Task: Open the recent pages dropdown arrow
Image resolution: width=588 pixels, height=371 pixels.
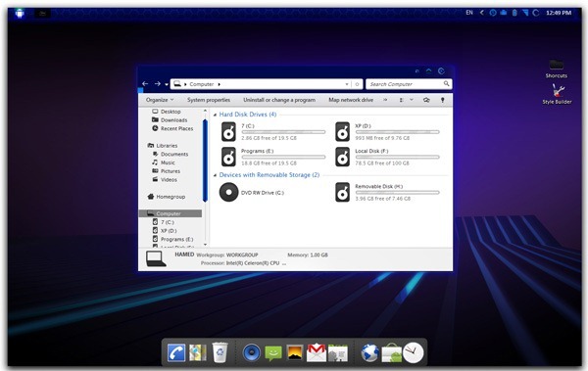Action: pos(167,85)
